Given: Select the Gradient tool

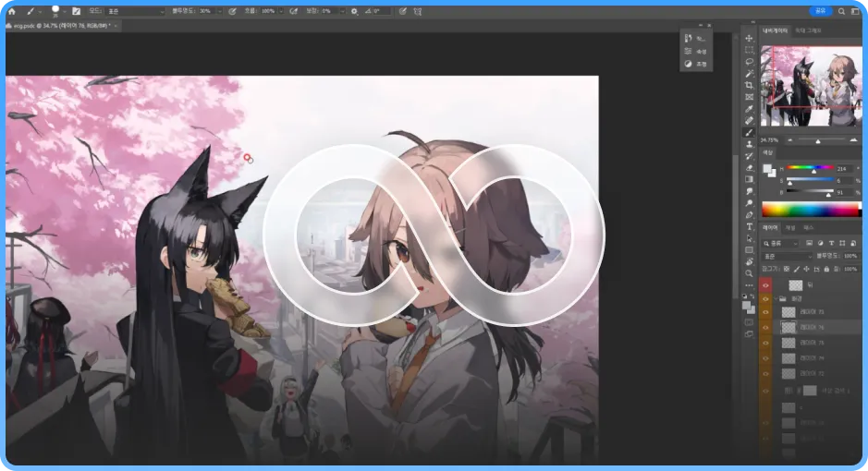Looking at the screenshot, I should click(x=749, y=180).
